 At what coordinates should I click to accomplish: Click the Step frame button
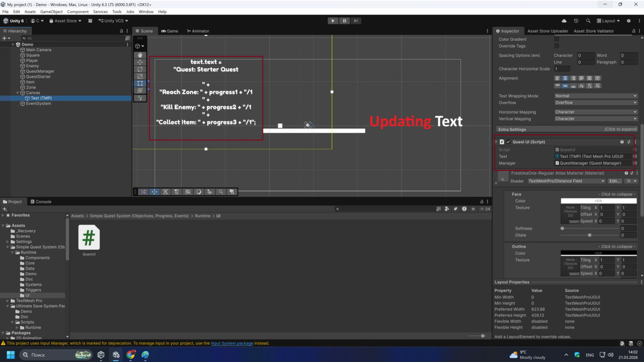[356, 21]
